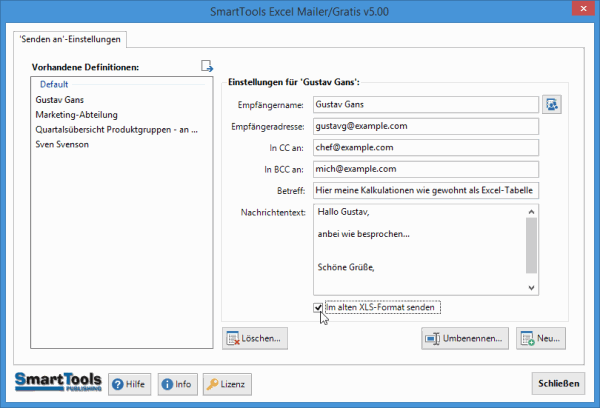
Task: Click the Schließen button
Action: tap(558, 383)
